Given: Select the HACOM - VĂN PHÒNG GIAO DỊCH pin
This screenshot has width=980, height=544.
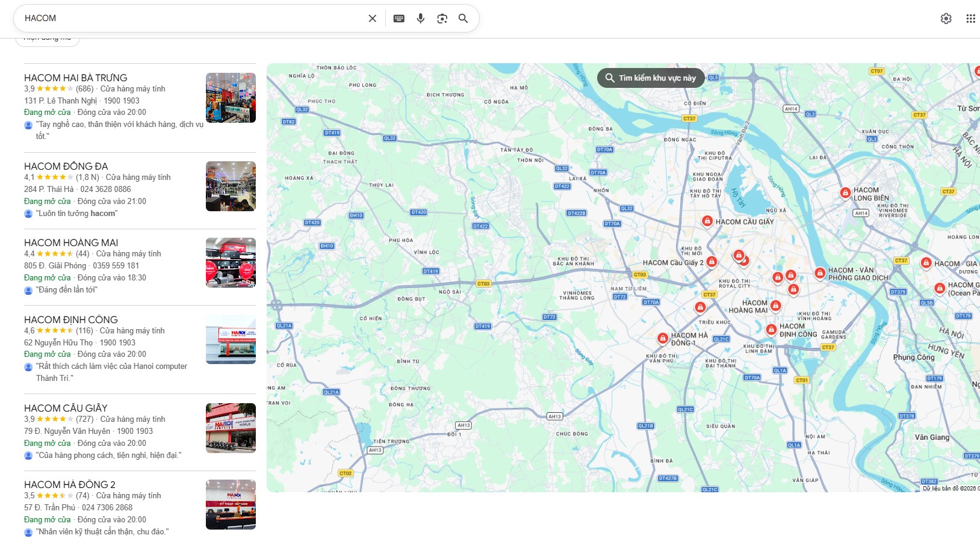Looking at the screenshot, I should (819, 273).
